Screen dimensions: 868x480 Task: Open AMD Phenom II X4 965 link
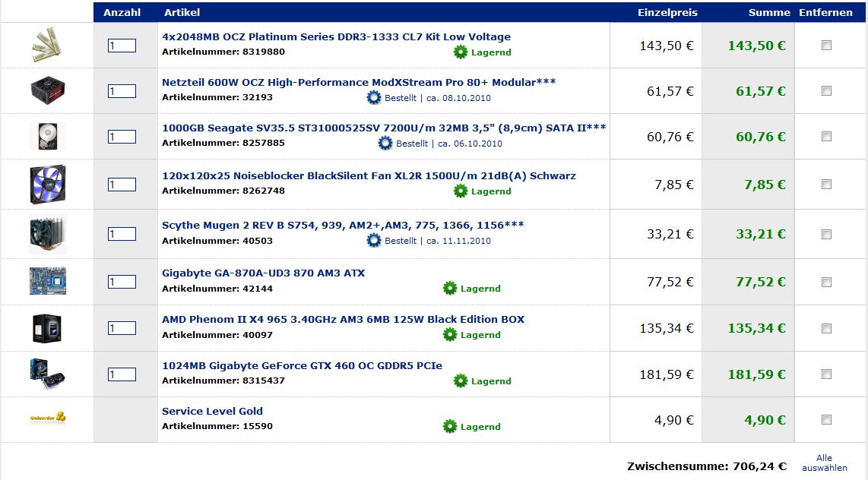[344, 319]
